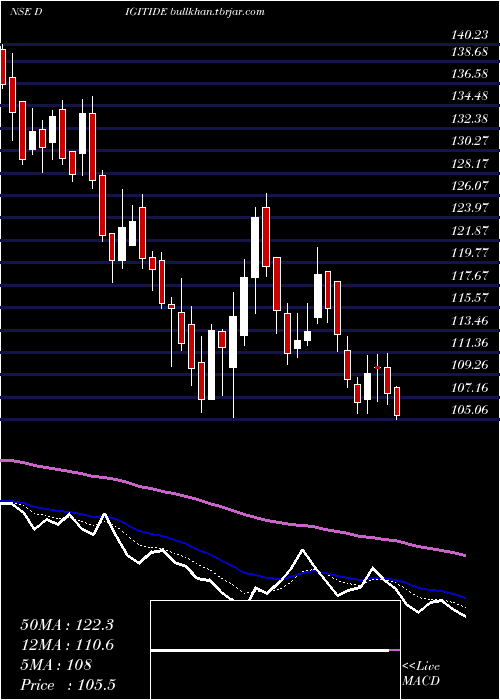500x700 pixels.
Task: Click the 105.06 price axis label
Action: click(x=469, y=410)
